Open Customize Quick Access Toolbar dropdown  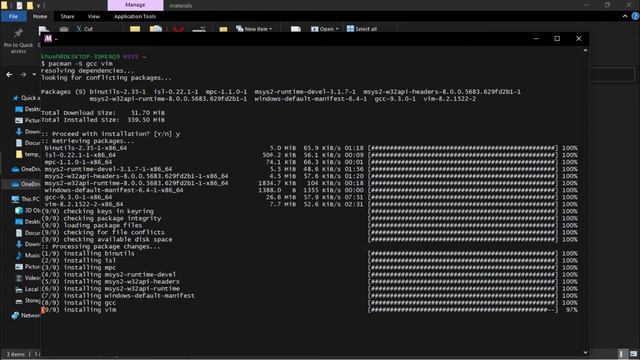[38, 6]
